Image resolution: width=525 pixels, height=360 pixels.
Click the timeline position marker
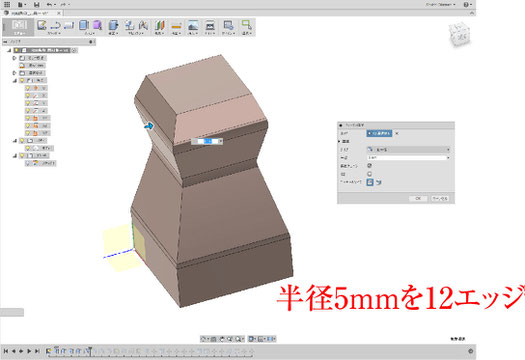90,351
